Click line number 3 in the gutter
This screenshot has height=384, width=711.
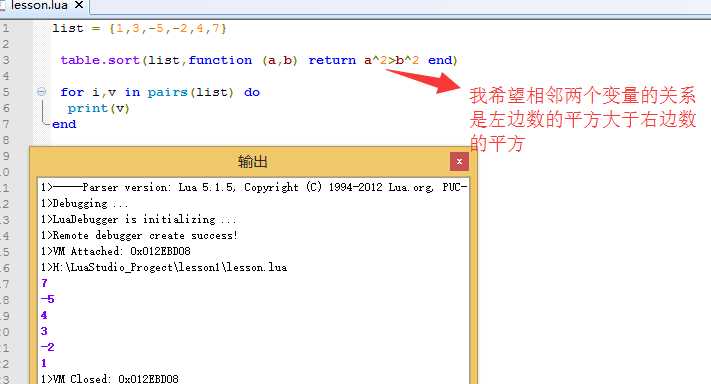[5, 60]
